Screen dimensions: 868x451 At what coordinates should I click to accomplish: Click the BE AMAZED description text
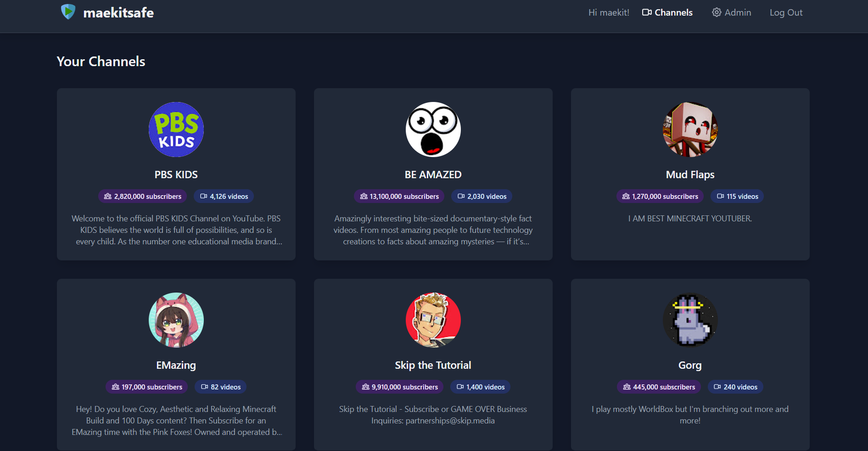433,230
